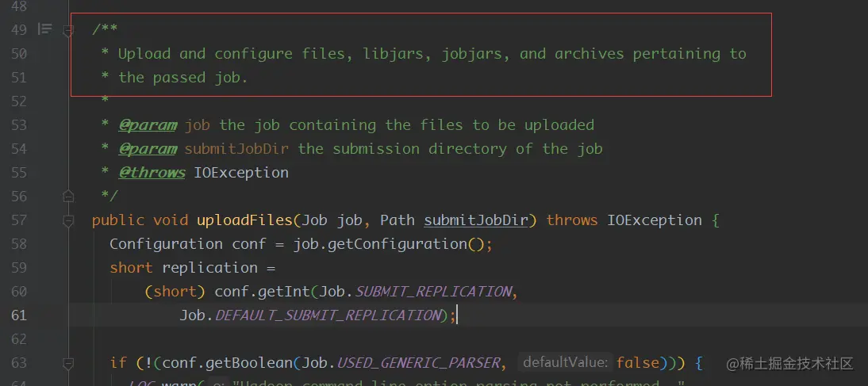Click the getBoolean method call
868x386 pixels.
(x=248, y=363)
